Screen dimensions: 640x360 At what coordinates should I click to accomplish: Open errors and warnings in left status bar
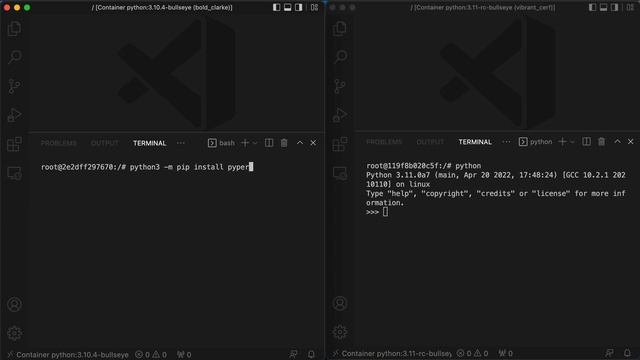click(151, 355)
